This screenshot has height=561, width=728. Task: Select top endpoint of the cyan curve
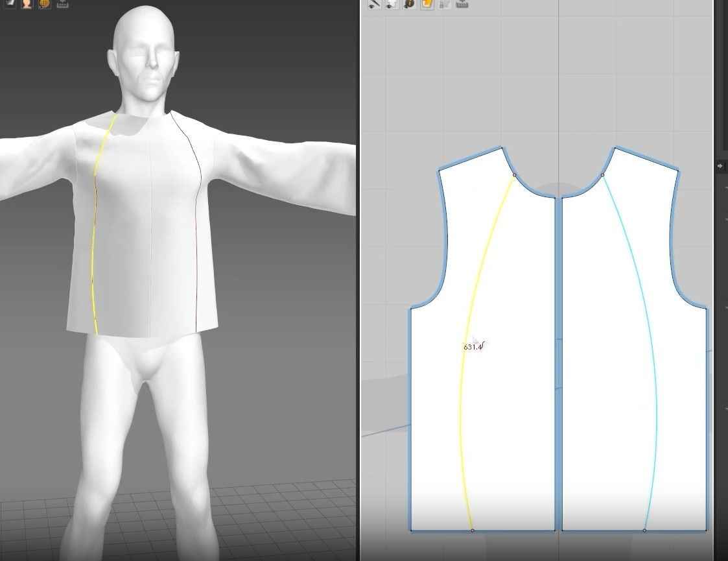602,175
